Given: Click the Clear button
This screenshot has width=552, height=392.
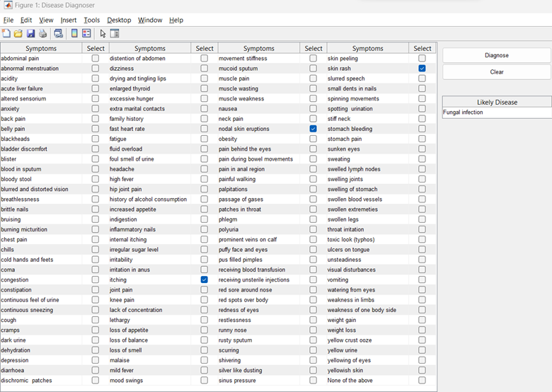Looking at the screenshot, I should point(497,72).
